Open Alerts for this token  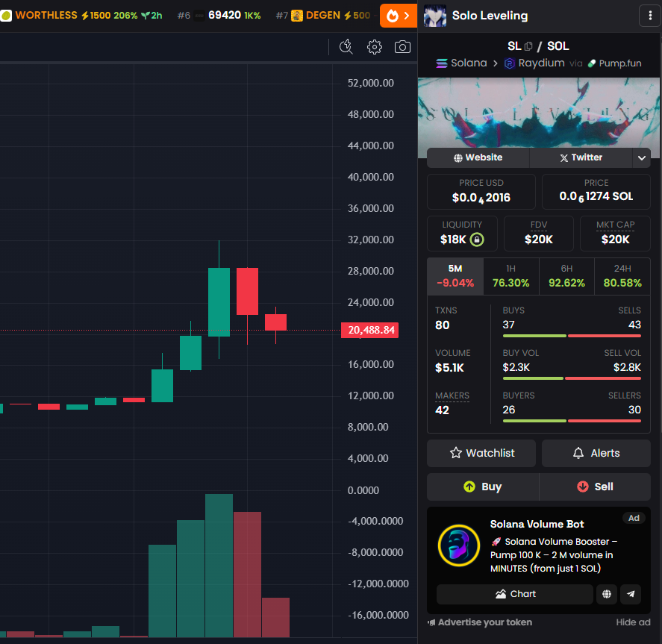click(x=596, y=453)
